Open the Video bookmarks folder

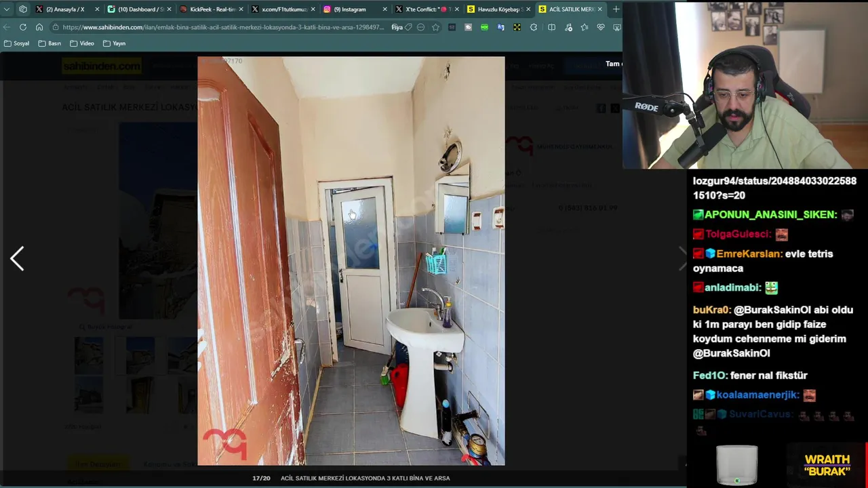(x=81, y=43)
